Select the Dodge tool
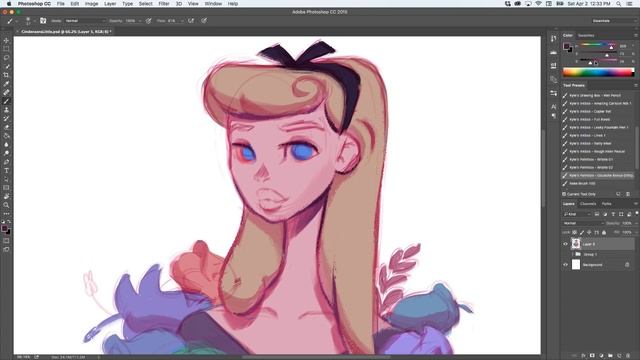 pos(6,153)
